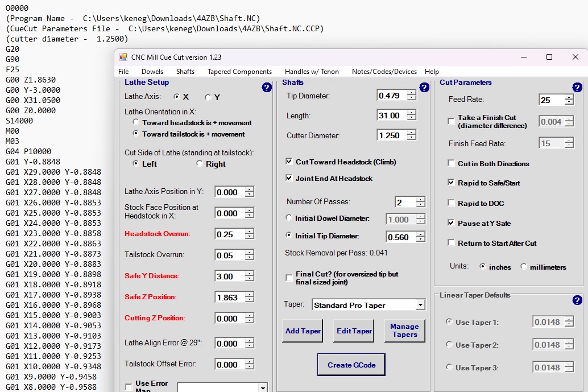Choose Toward tailstock is + movement
588x392 pixels.
[x=136, y=133]
